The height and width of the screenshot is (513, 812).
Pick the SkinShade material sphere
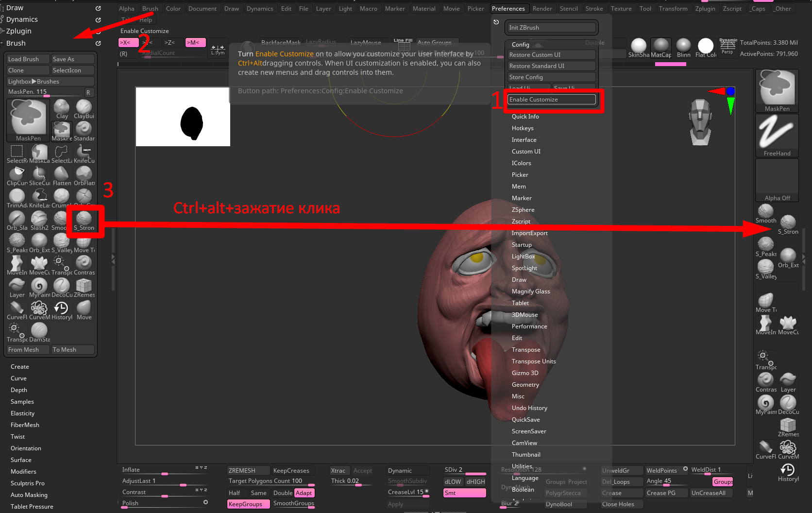[639, 48]
